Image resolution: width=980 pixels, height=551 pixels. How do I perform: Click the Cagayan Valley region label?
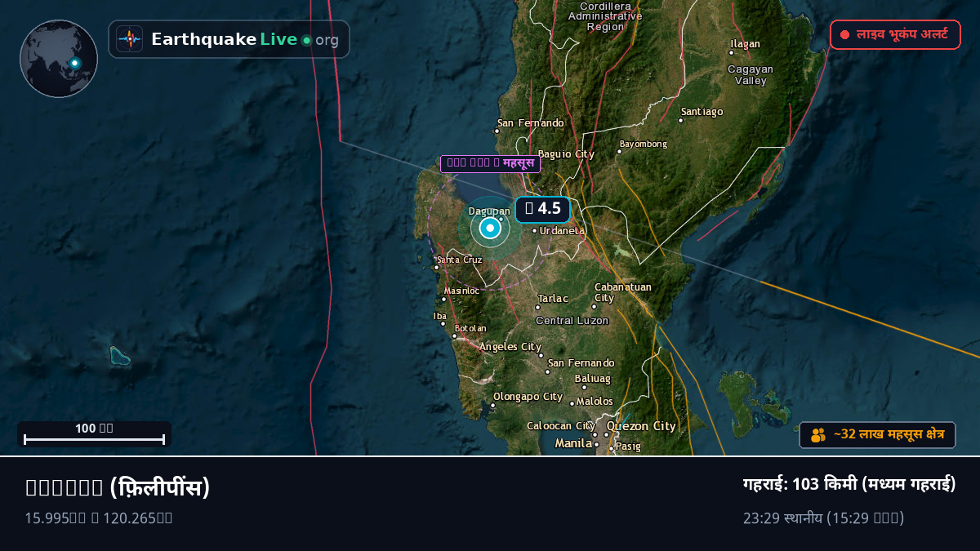pos(751,75)
